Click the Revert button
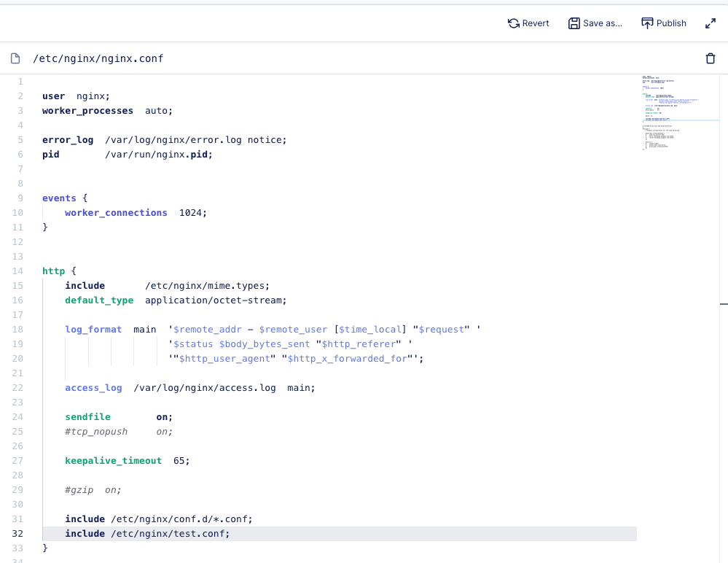This screenshot has width=728, height=563. tap(528, 23)
